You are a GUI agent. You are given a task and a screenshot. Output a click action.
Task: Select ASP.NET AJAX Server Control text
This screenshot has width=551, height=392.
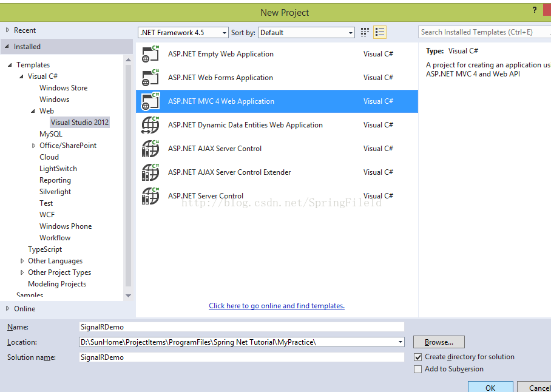pos(215,149)
